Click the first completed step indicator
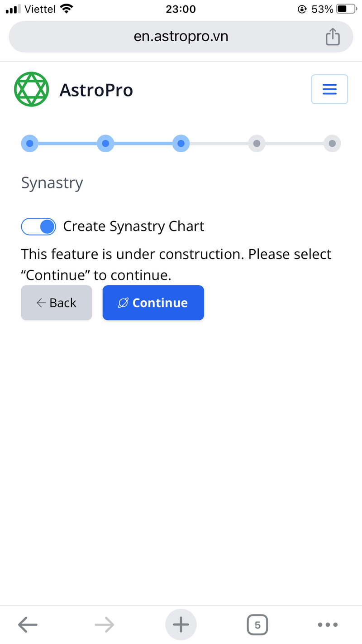 pyautogui.click(x=29, y=143)
